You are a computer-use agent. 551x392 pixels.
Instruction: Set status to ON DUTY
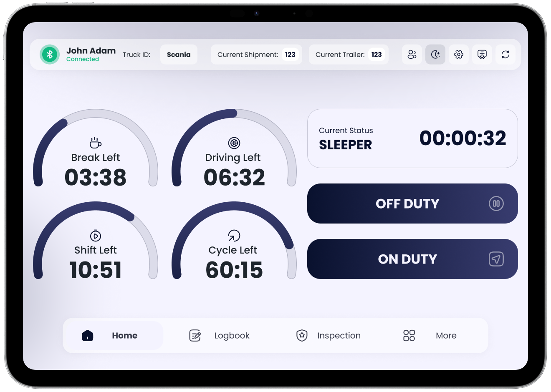(412, 259)
